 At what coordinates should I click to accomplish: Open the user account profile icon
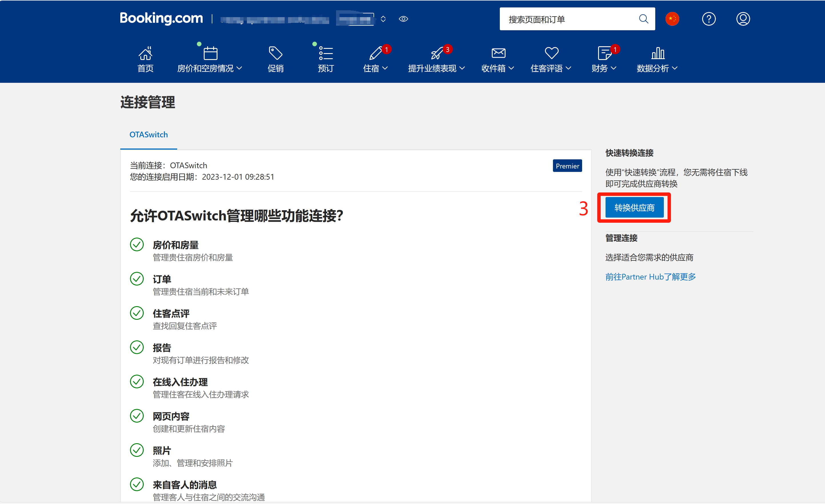743,19
